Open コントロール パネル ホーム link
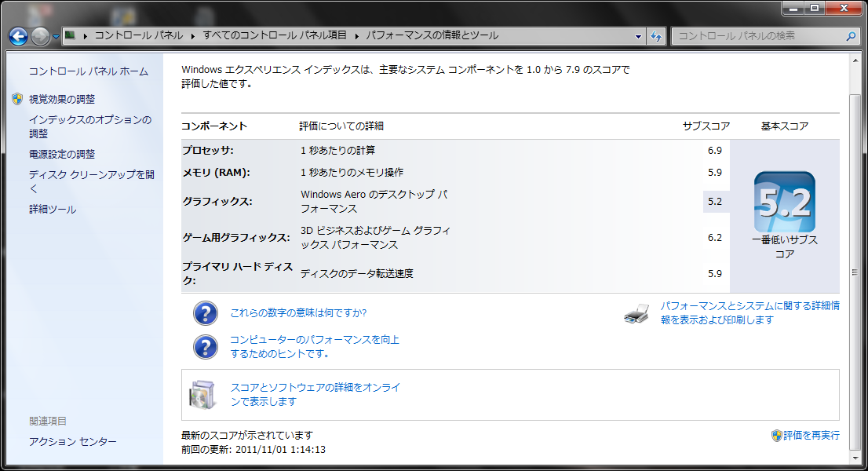Viewport: 868px width, 471px height. pyautogui.click(x=89, y=71)
